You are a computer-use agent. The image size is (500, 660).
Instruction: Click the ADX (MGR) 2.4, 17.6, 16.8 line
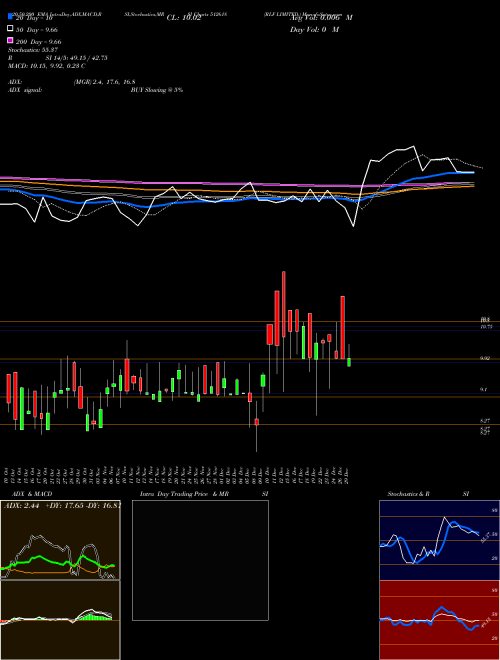point(72,82)
